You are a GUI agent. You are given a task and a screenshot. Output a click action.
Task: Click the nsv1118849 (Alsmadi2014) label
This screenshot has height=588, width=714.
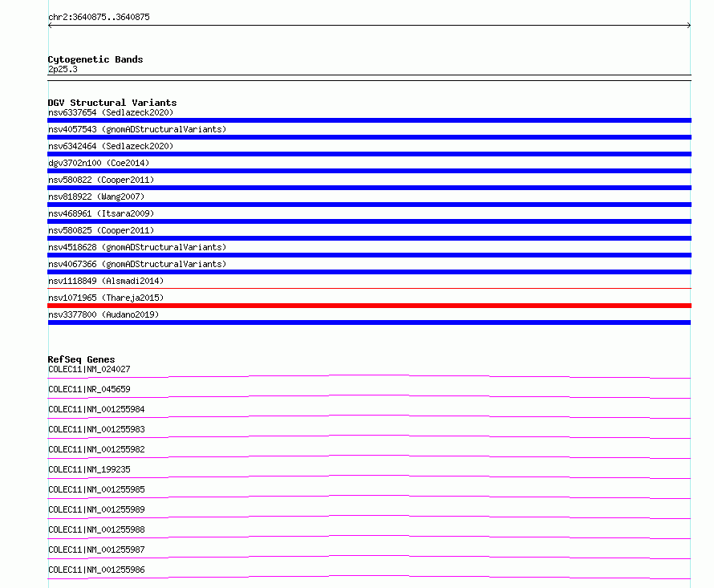pyautogui.click(x=106, y=281)
